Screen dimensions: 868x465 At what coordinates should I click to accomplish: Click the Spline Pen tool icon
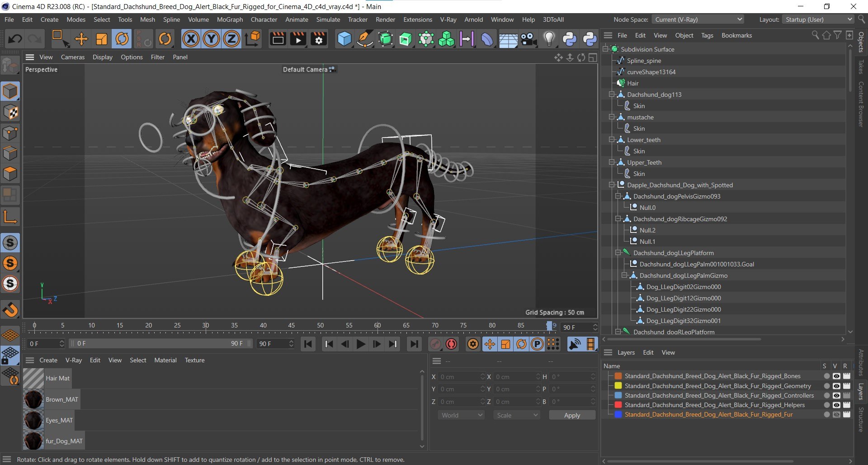click(365, 39)
